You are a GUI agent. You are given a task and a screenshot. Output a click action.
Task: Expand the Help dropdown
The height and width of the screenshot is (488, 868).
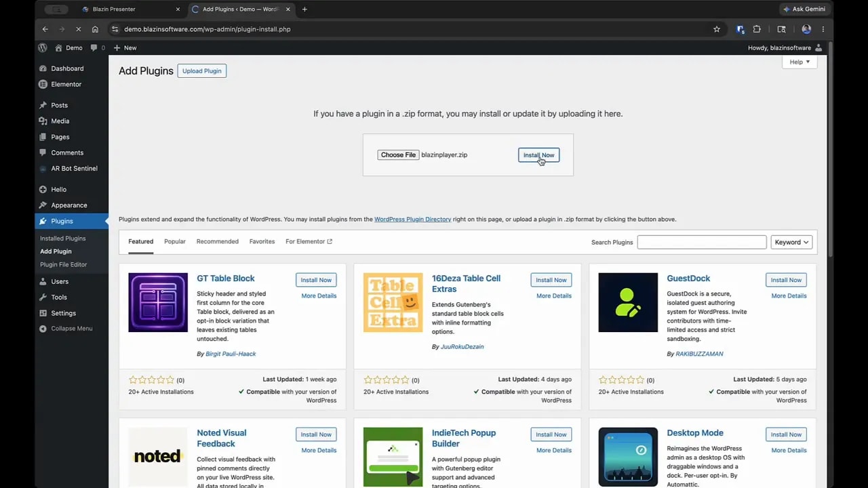tap(800, 62)
